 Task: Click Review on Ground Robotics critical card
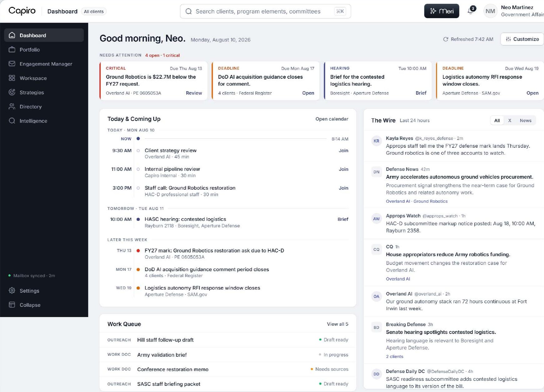(x=194, y=93)
